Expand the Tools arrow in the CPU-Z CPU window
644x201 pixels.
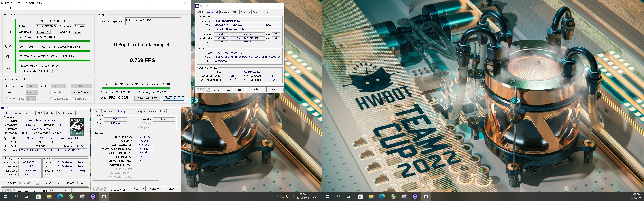[52, 190]
